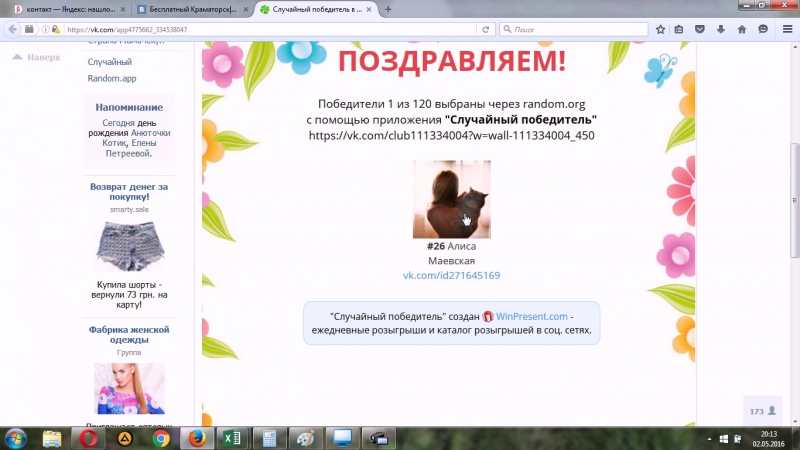Open the Calculator taskbar icon
The width and height of the screenshot is (800, 450).
pyautogui.click(x=269, y=438)
